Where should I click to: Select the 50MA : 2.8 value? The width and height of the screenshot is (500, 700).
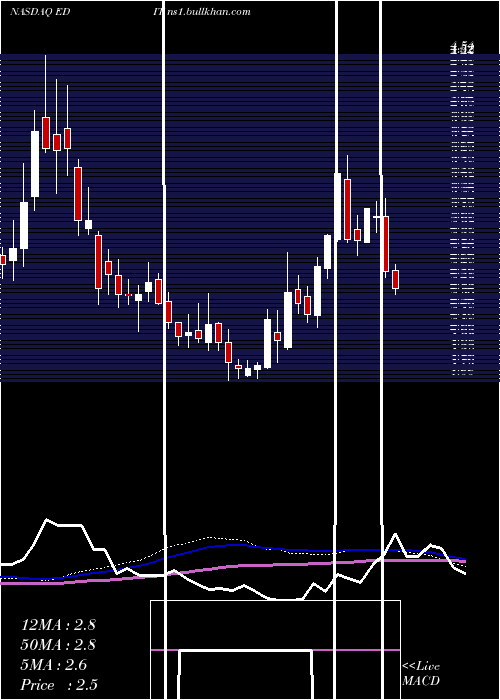(x=58, y=645)
